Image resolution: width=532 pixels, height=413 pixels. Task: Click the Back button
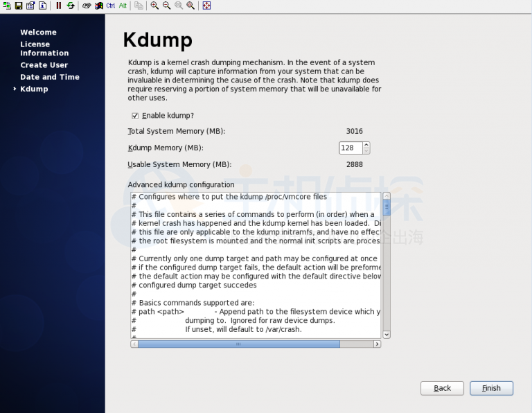coord(442,388)
